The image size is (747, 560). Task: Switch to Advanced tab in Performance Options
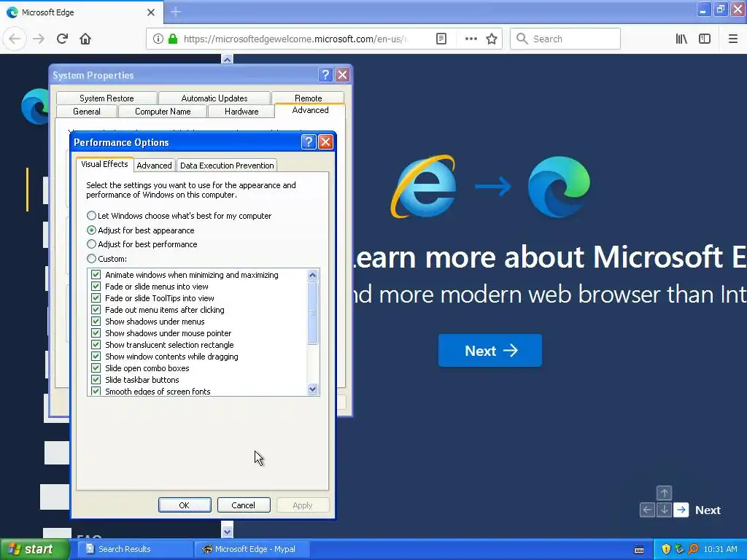click(154, 166)
